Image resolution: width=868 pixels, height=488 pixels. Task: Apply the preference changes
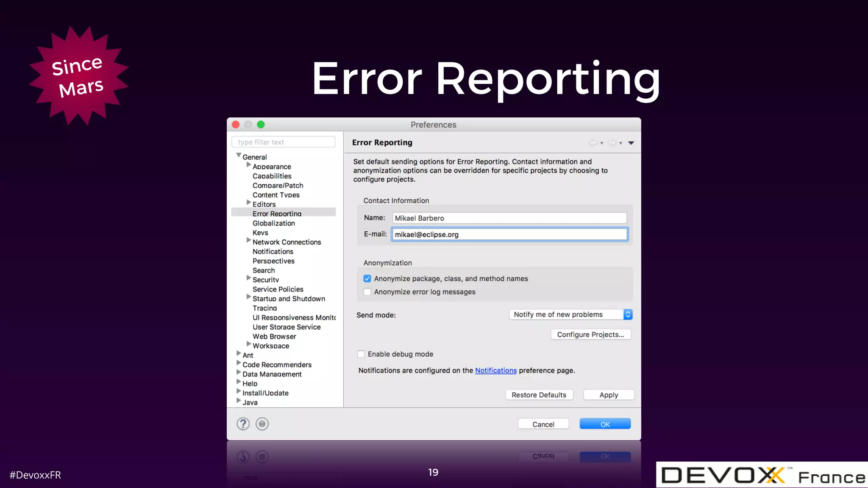click(609, 395)
